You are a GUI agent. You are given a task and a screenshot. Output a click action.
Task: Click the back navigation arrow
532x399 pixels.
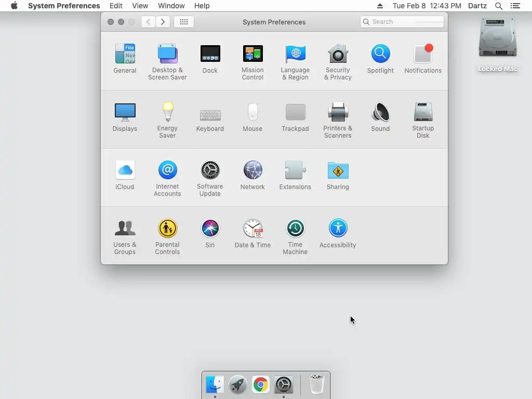(x=148, y=22)
